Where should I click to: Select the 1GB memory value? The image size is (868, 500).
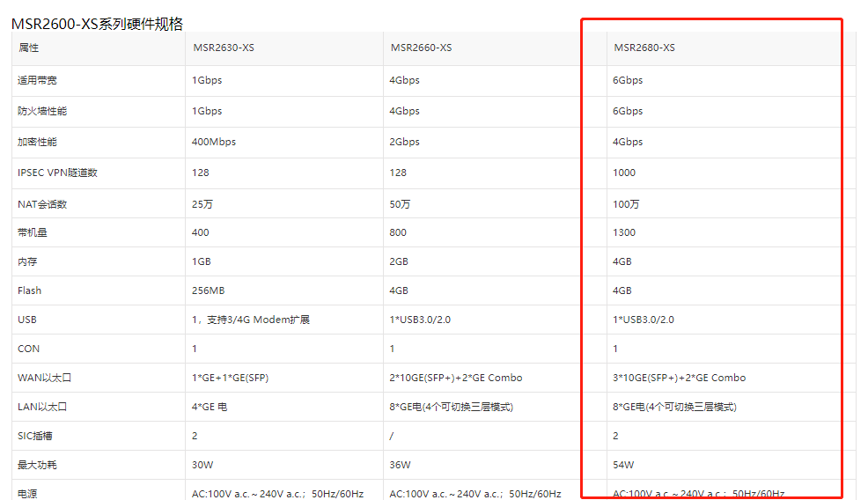click(x=202, y=261)
